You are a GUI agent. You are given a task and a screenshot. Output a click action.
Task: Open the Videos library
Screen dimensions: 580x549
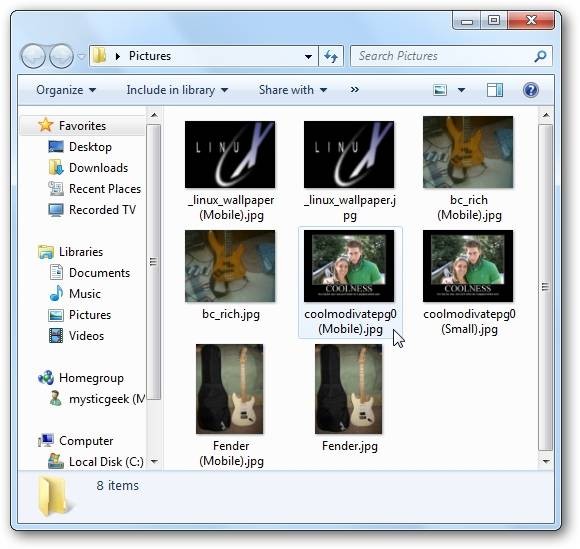click(77, 336)
